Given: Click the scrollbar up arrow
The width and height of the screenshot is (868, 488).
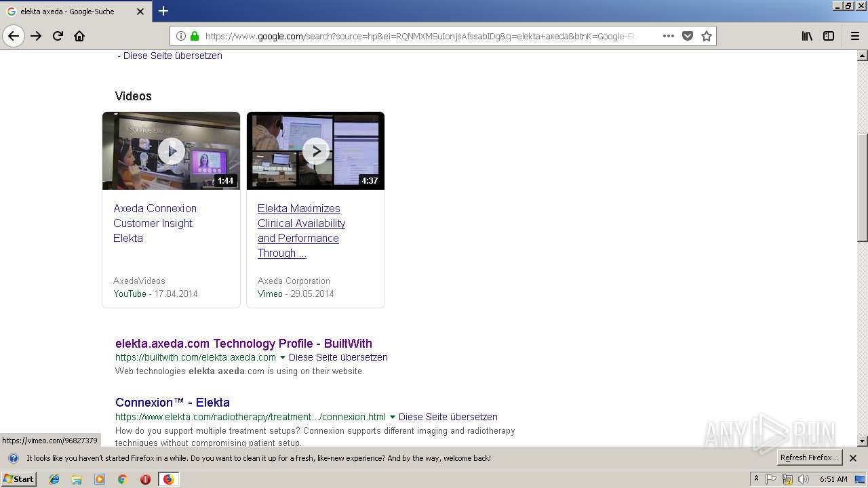Looking at the screenshot, I should point(863,56).
